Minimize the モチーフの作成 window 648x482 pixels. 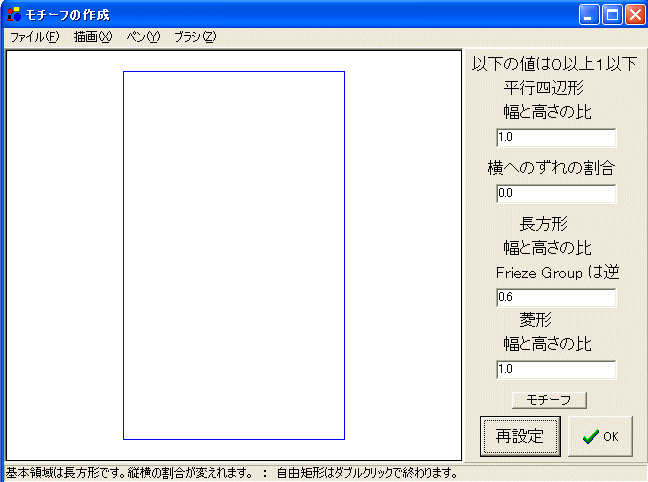point(589,15)
